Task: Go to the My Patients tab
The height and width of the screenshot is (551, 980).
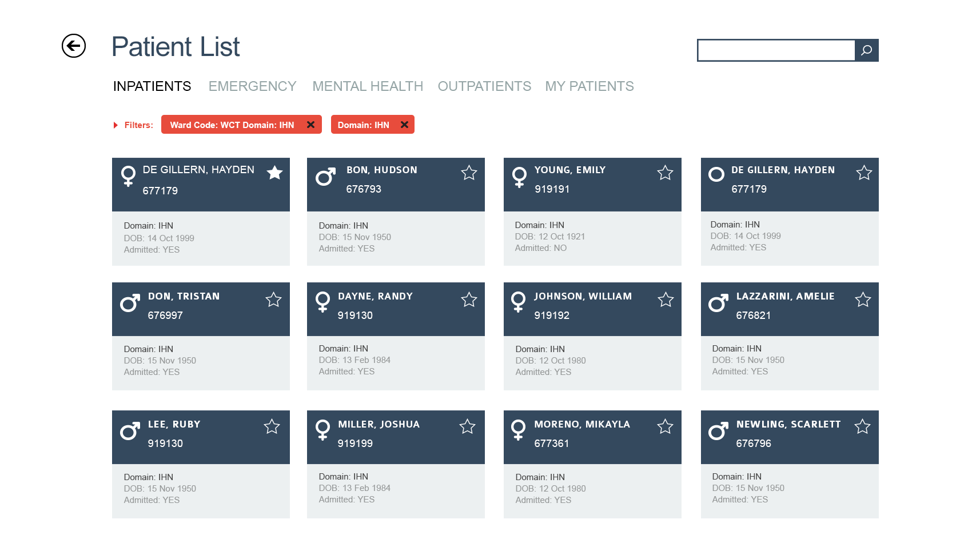Action: (x=589, y=86)
